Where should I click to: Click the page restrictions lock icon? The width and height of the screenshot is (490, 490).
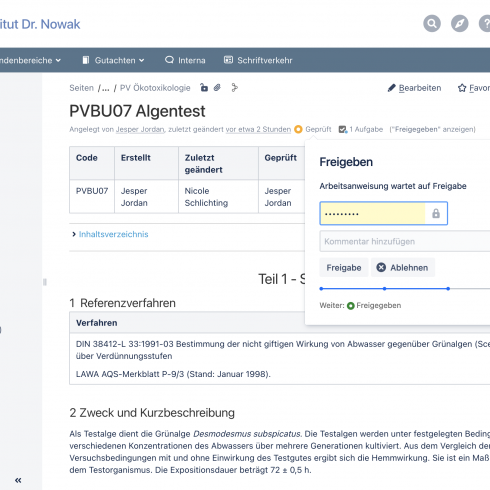pos(204,88)
